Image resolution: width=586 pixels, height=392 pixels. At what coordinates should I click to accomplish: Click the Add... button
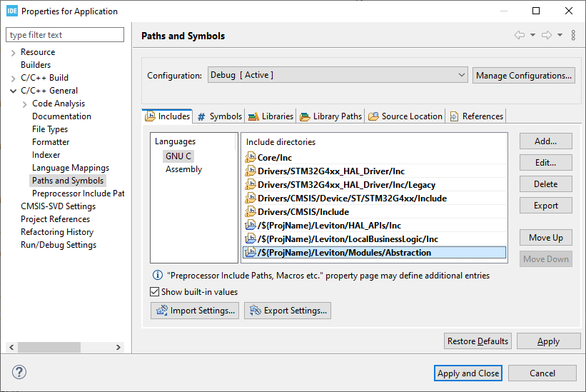point(545,141)
